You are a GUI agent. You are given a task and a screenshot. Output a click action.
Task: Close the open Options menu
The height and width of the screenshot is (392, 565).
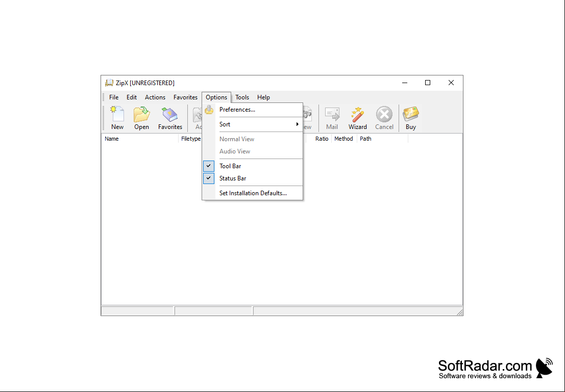tap(216, 97)
